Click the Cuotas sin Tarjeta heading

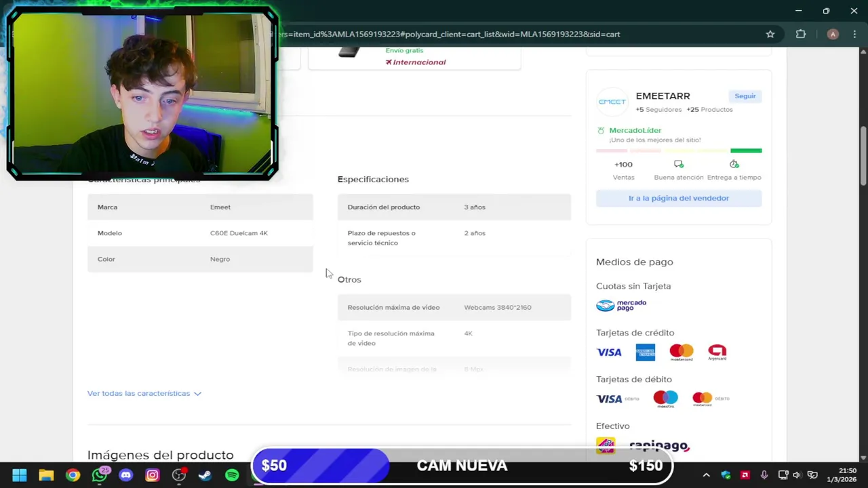click(x=633, y=286)
